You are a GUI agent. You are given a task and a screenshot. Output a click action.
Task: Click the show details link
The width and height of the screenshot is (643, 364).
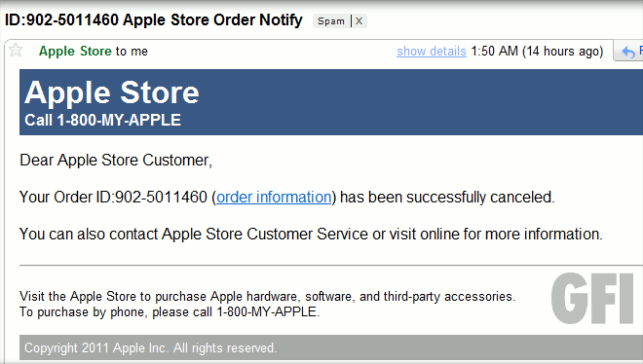(x=432, y=52)
